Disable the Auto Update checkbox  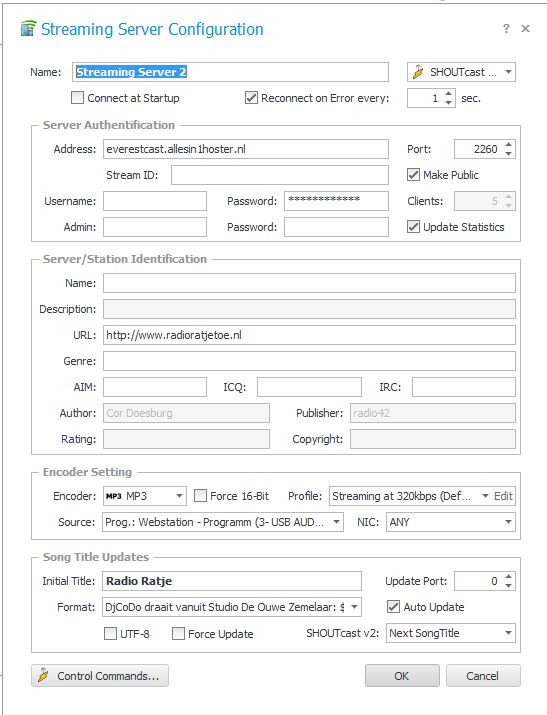(393, 606)
